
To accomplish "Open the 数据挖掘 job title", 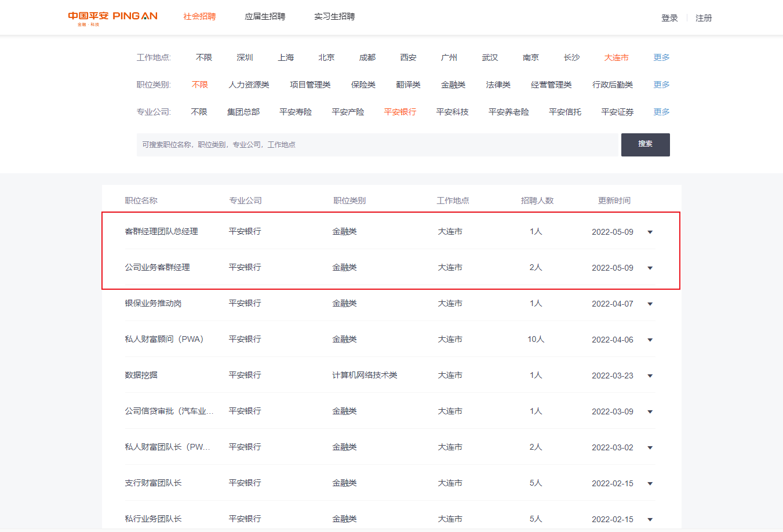I will 141,375.
